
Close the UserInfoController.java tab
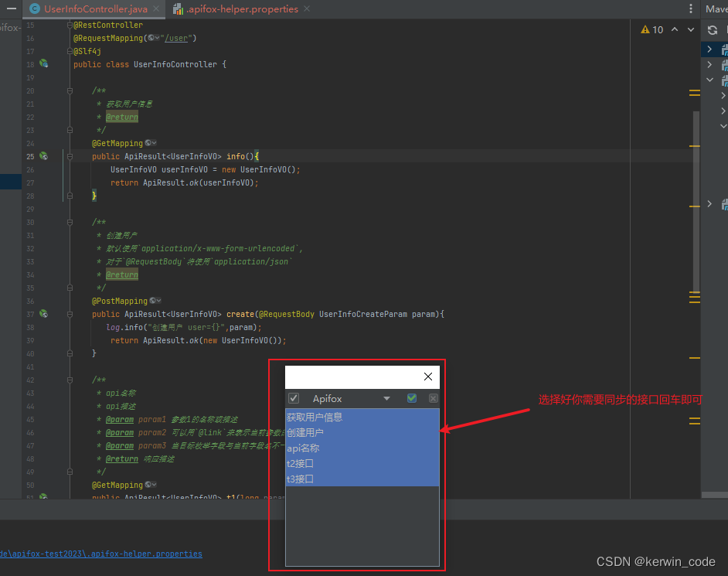pyautogui.click(x=156, y=9)
